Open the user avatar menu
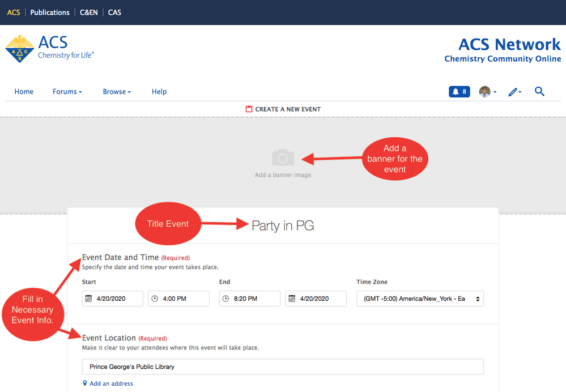This screenshot has height=392, width=566. click(x=487, y=92)
